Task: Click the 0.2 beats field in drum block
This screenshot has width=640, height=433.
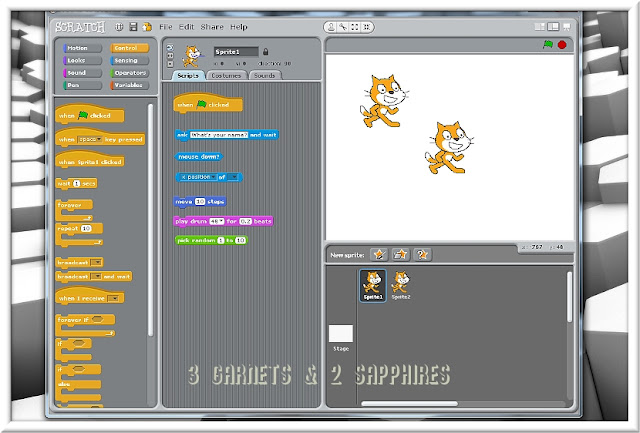Action: (x=245, y=221)
